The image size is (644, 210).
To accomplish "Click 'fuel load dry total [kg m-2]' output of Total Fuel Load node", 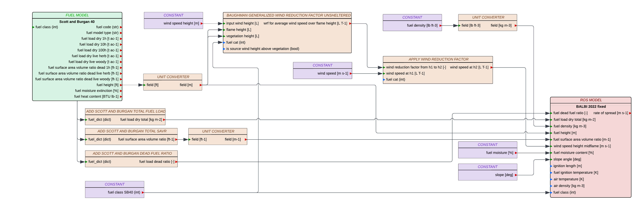I will [x=141, y=120].
